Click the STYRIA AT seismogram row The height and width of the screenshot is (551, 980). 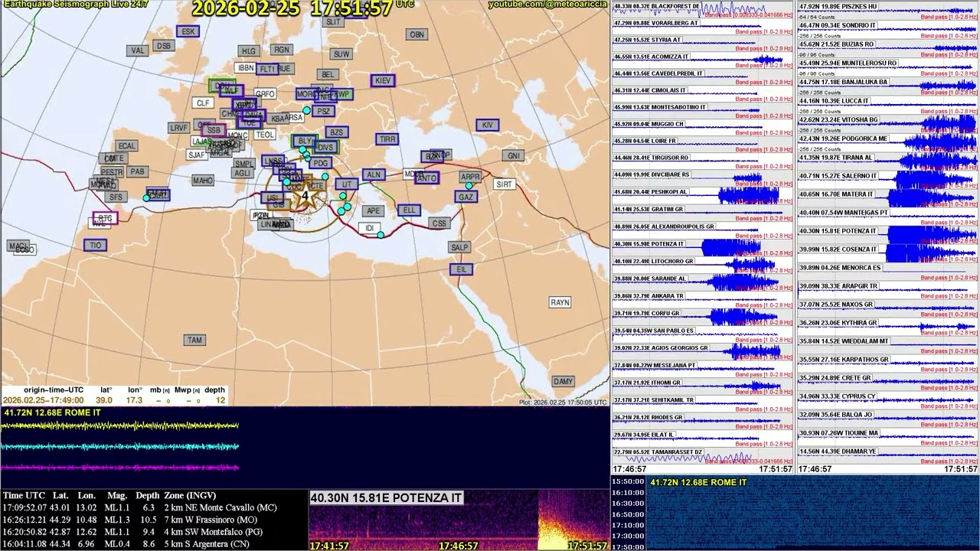703,43
